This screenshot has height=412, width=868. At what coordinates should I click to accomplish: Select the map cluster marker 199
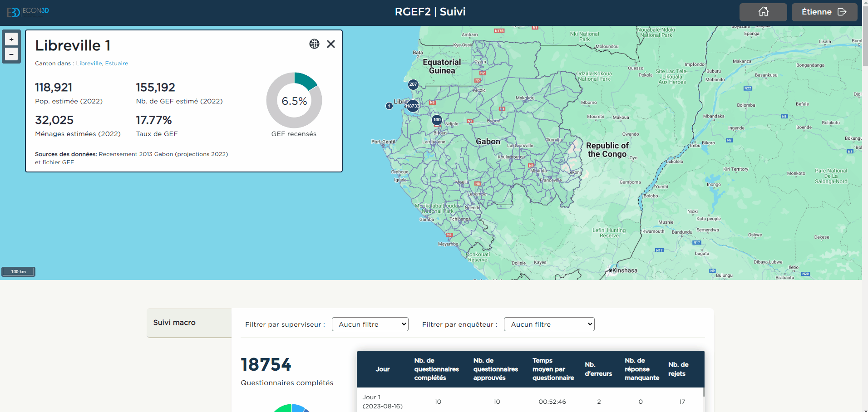tap(437, 120)
